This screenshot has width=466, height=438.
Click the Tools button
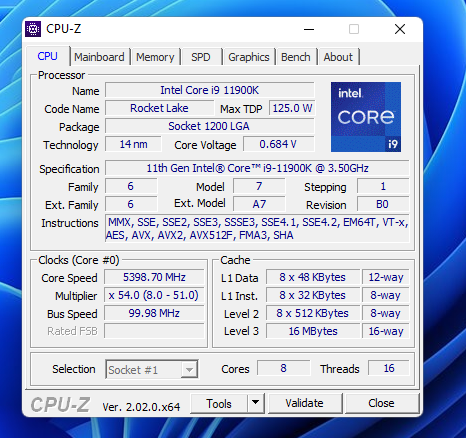point(219,403)
